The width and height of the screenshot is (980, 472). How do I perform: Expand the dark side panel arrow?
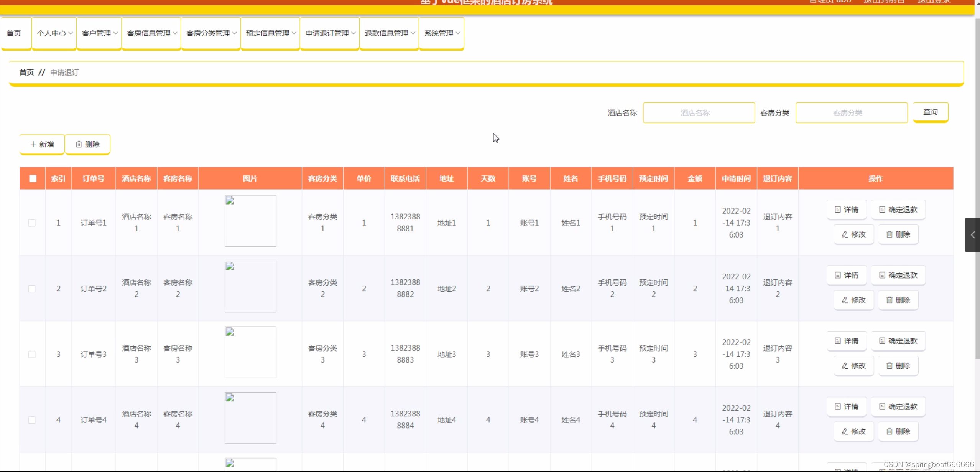972,235
